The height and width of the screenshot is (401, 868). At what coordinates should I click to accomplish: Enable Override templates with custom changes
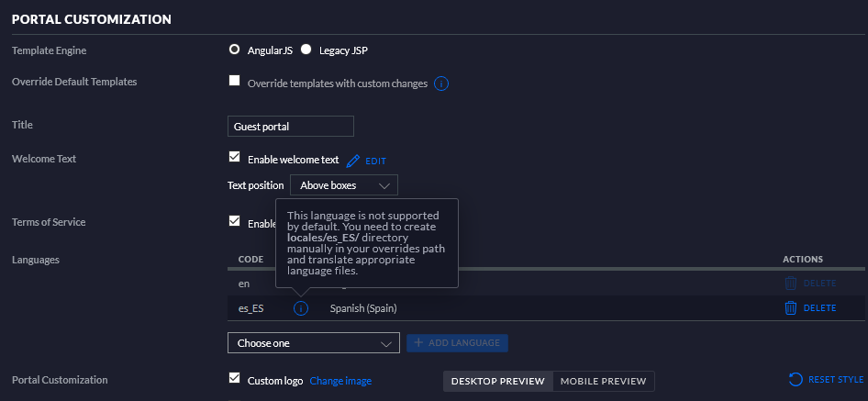click(234, 82)
